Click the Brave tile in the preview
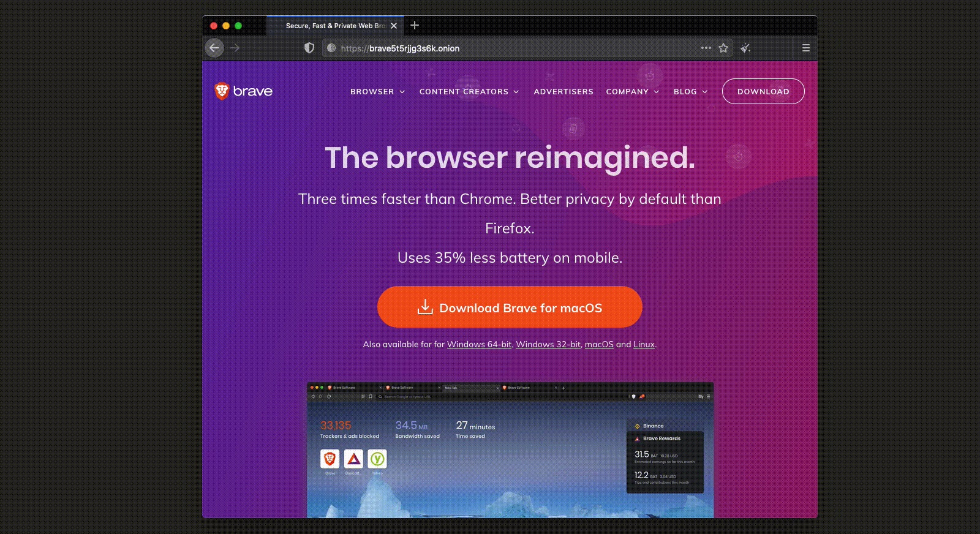The image size is (980, 534). point(330,459)
